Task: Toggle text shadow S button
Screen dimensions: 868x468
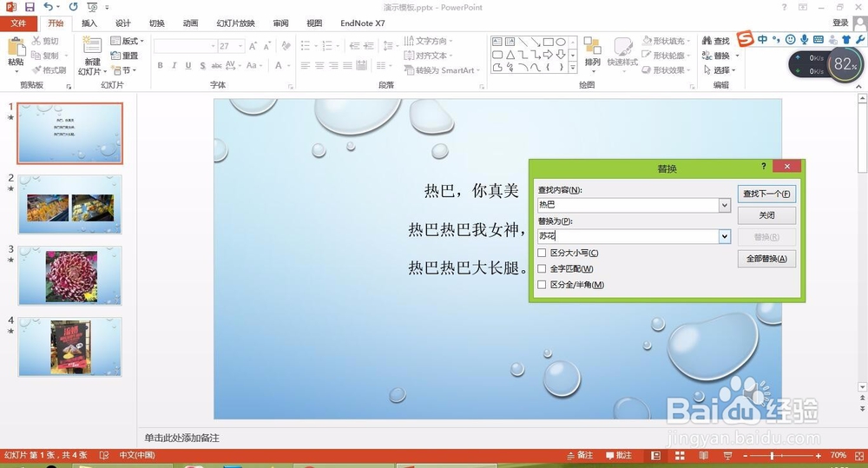Action: point(202,65)
